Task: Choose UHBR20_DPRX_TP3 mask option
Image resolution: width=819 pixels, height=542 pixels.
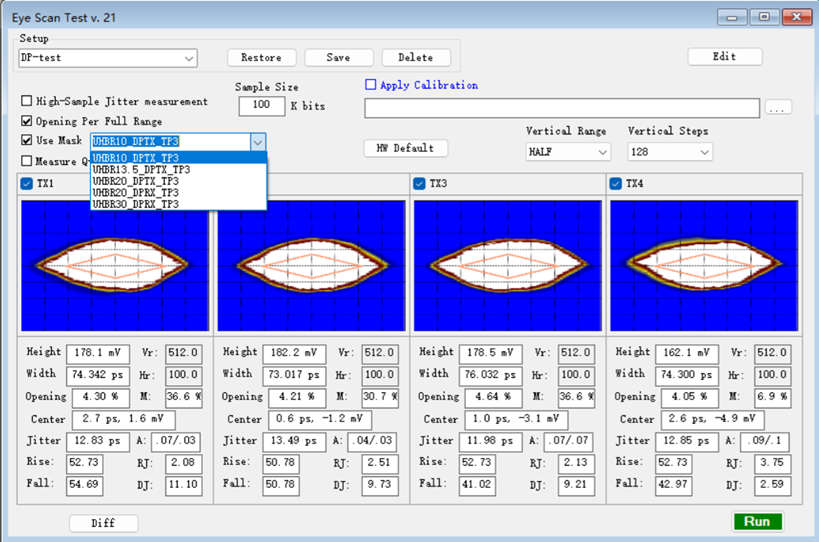Action: [135, 192]
